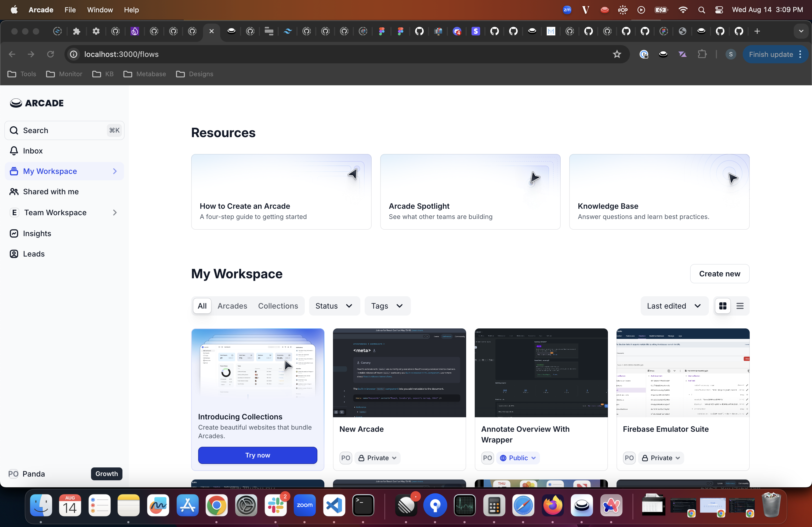Open Arcade Spotlight resource card
This screenshot has width=812, height=527.
(470, 192)
